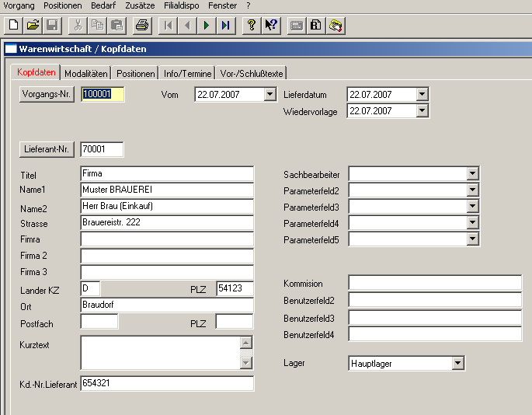Open the Positionen tab
This screenshot has width=532, height=415.
click(136, 73)
